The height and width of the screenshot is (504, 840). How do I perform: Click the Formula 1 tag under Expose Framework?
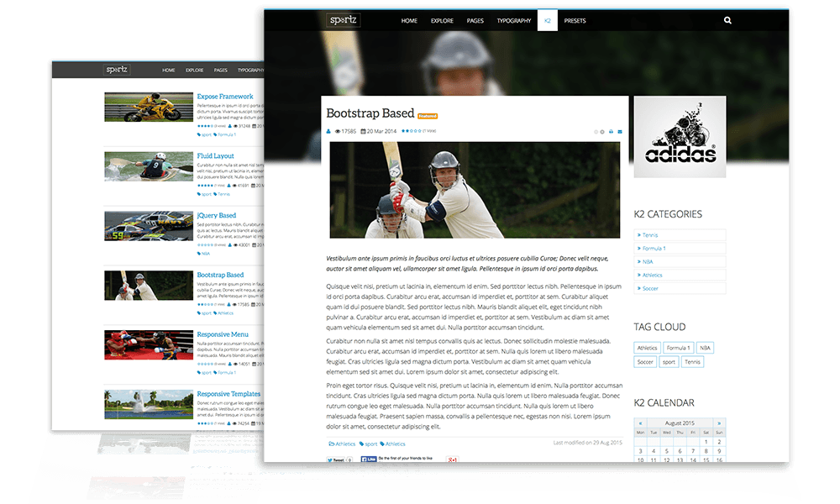point(225,135)
